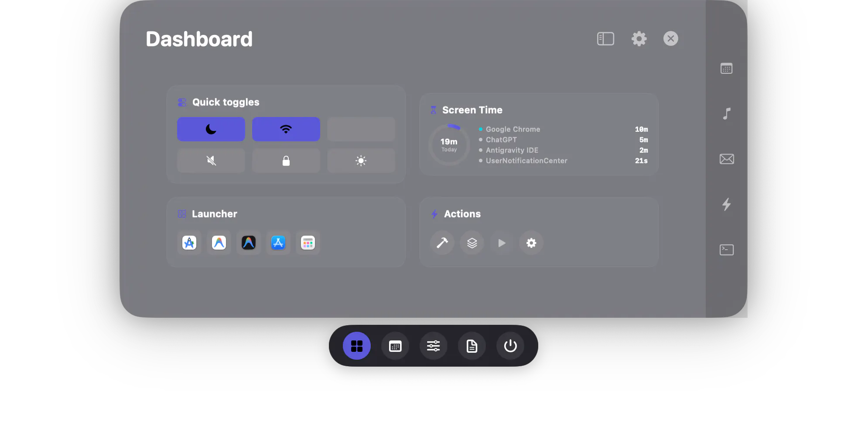Switch to the sliders controls tab in dock
Viewport: 868px width, 447px height.
pyautogui.click(x=434, y=346)
